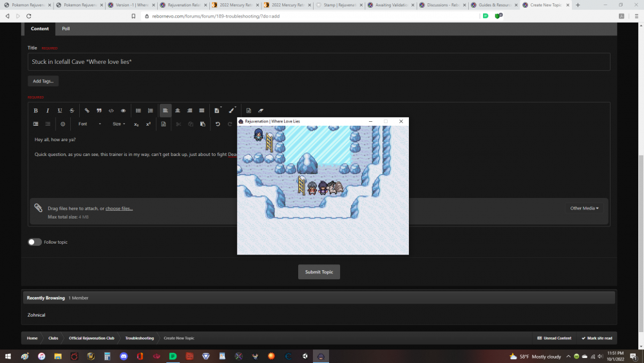Go back to previous page
Screen dimensions: 644x363
pyautogui.click(x=7, y=16)
